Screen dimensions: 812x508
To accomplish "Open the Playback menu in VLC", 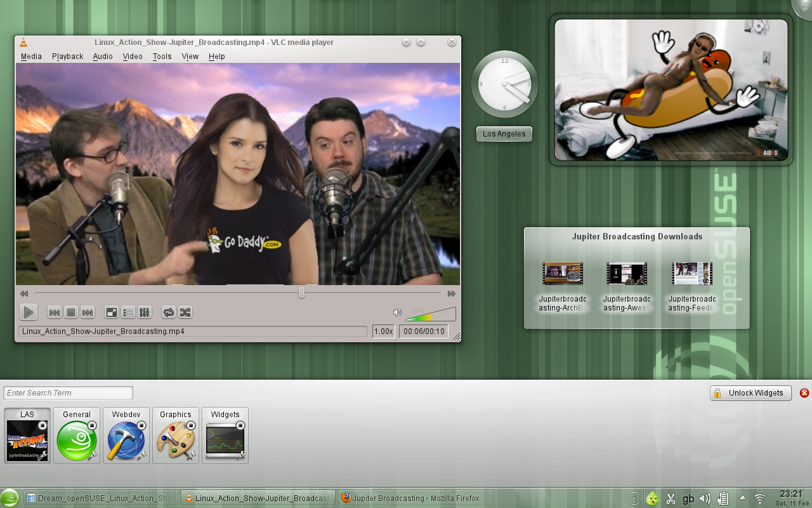I will [67, 57].
